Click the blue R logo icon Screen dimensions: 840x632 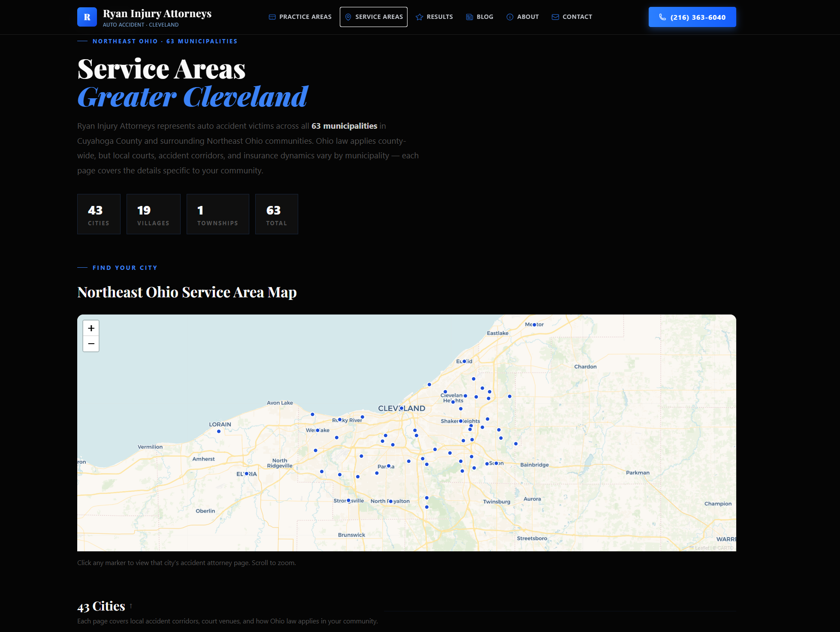87,17
